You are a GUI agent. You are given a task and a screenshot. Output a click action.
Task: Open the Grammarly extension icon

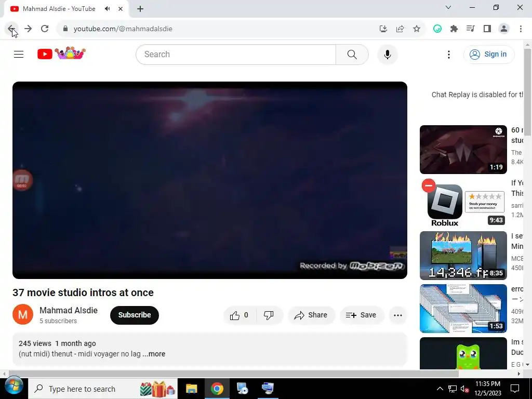coord(437,29)
